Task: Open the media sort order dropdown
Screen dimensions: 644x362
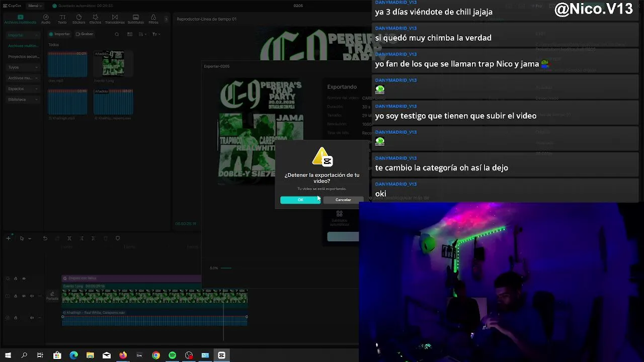Action: 143,34
